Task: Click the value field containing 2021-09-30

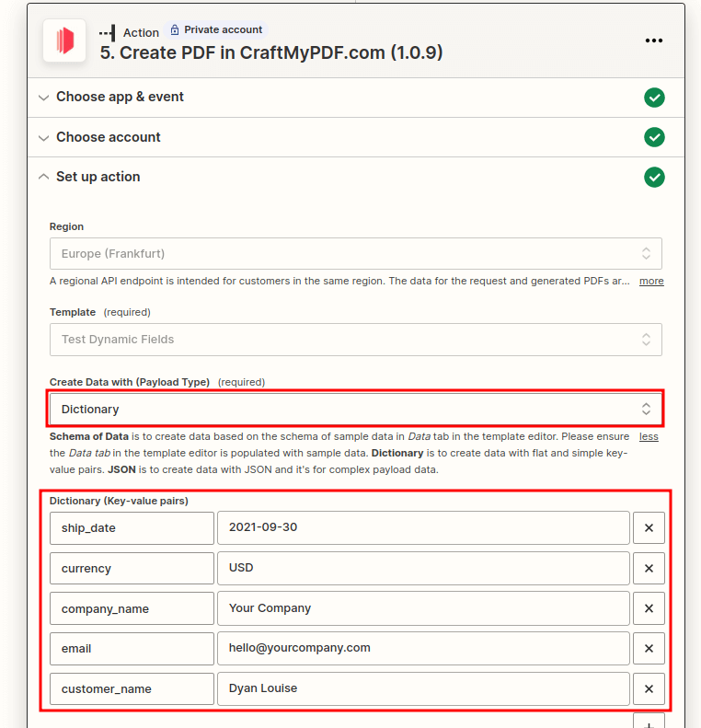Action: tap(423, 528)
